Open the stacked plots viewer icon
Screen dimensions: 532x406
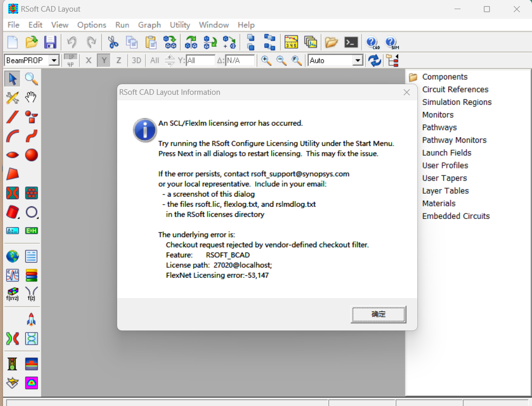(310, 43)
